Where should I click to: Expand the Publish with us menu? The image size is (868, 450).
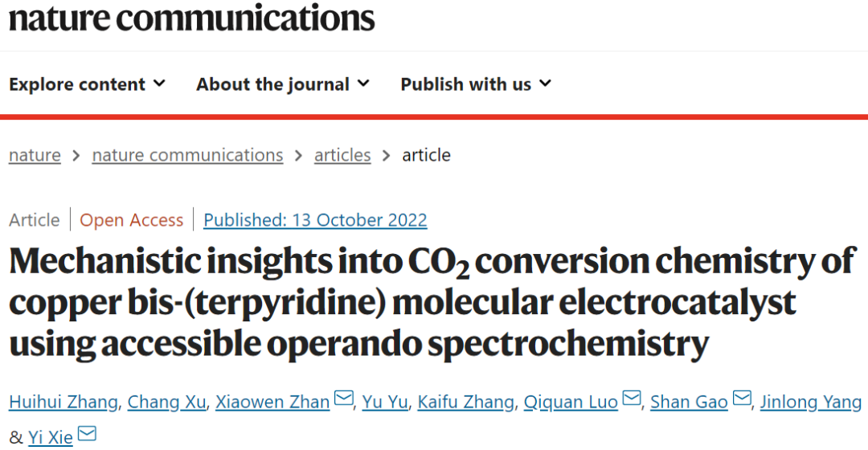[476, 84]
